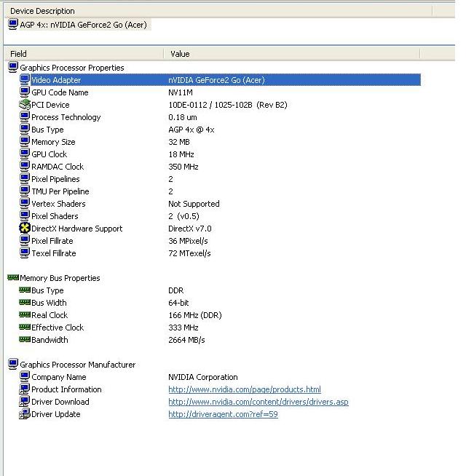The image size is (466, 476).
Task: Click the 32 MB memory size value
Action: tap(179, 142)
